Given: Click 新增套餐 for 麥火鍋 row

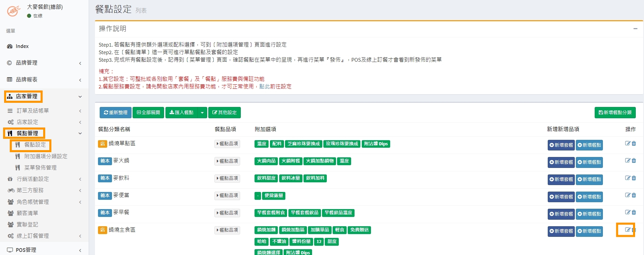Looking at the screenshot, I should point(561,162).
